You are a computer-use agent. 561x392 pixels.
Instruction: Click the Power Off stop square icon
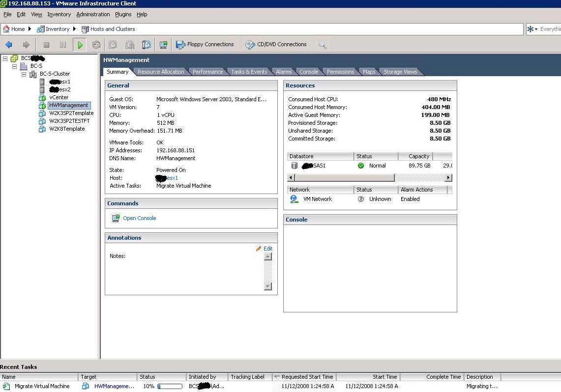coord(46,45)
